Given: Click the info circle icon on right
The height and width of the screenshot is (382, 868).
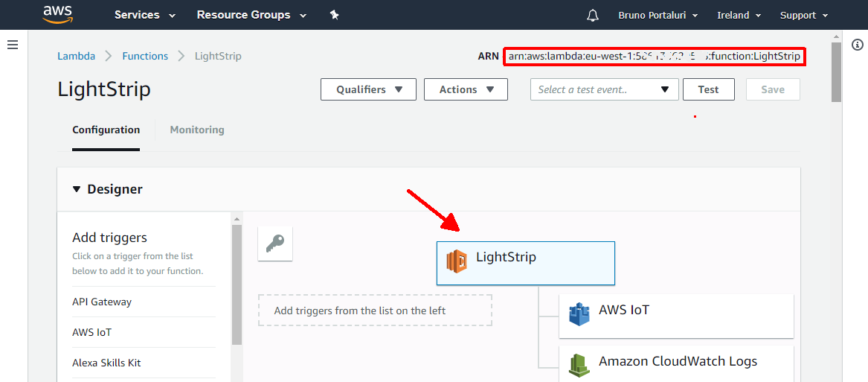Looking at the screenshot, I should (857, 45).
